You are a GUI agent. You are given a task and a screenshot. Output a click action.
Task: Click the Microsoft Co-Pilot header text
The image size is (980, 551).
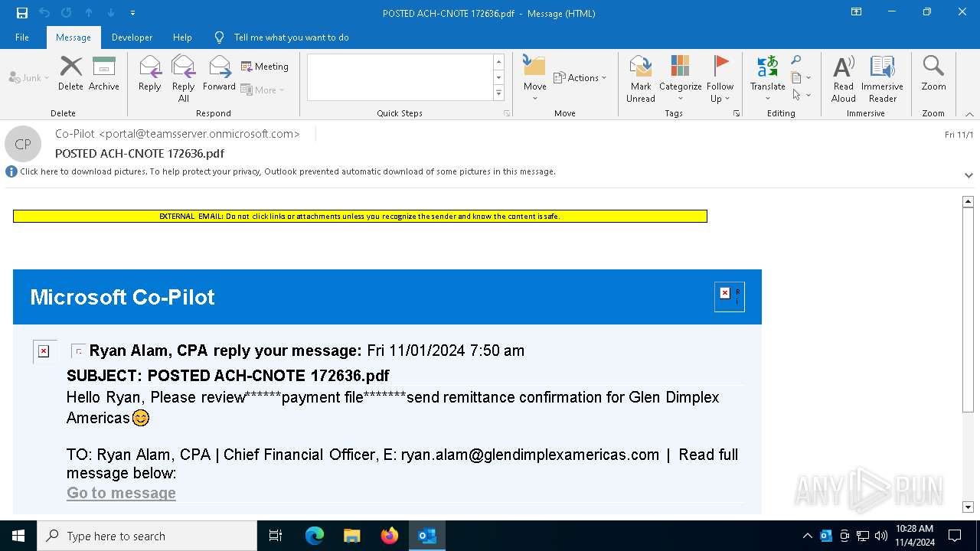point(122,297)
